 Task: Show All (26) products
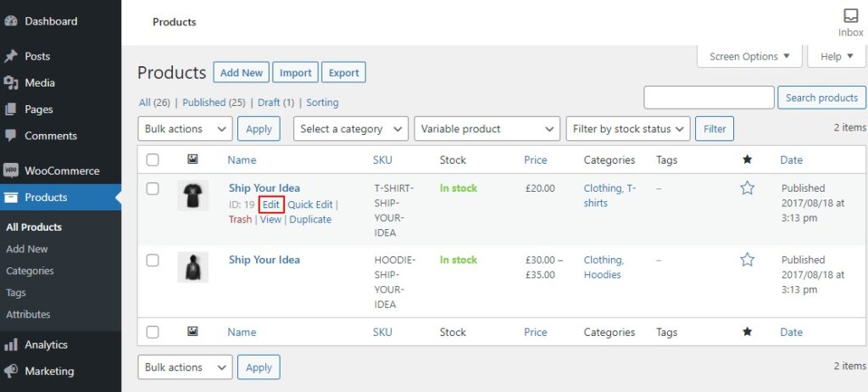point(154,103)
